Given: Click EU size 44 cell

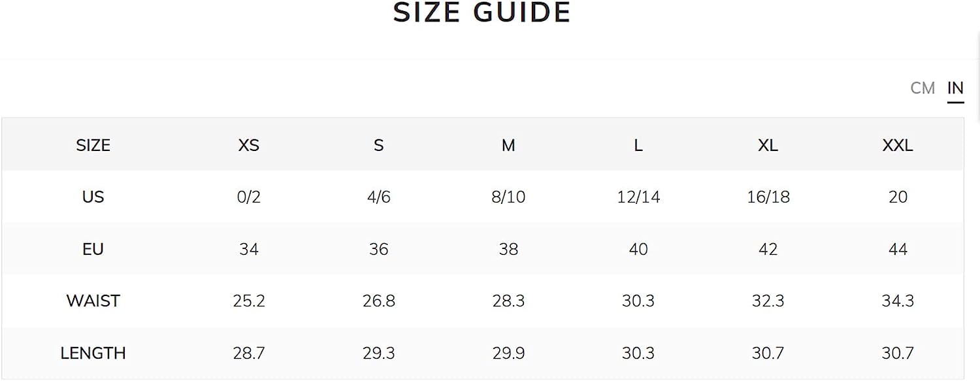Looking at the screenshot, I should click(x=898, y=249).
